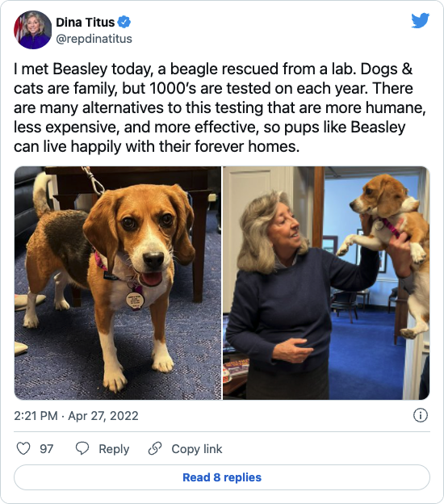
Task: Click the dog's collar tag in left photo
Action: tap(135, 300)
